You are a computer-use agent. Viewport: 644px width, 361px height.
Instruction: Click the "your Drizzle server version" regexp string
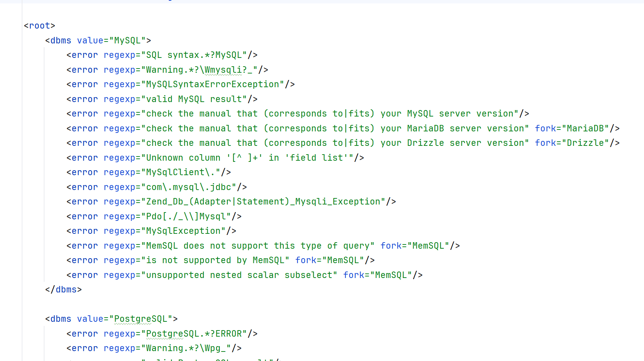click(x=335, y=143)
